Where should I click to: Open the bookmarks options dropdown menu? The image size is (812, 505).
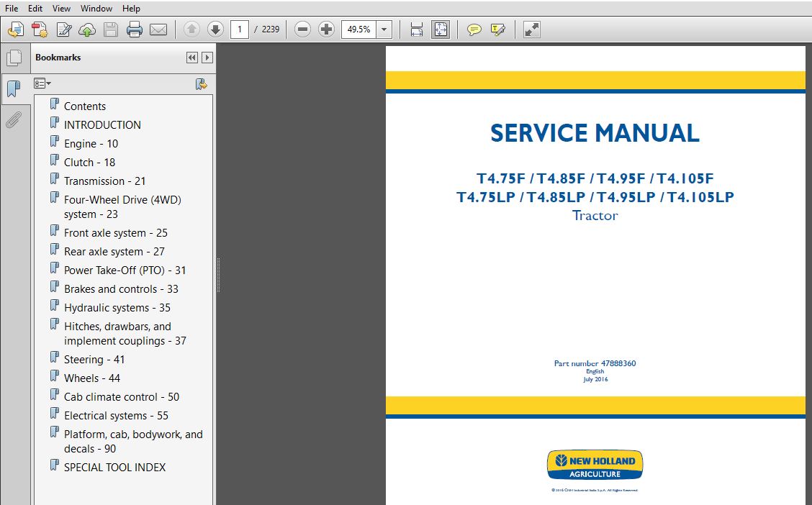(x=42, y=83)
